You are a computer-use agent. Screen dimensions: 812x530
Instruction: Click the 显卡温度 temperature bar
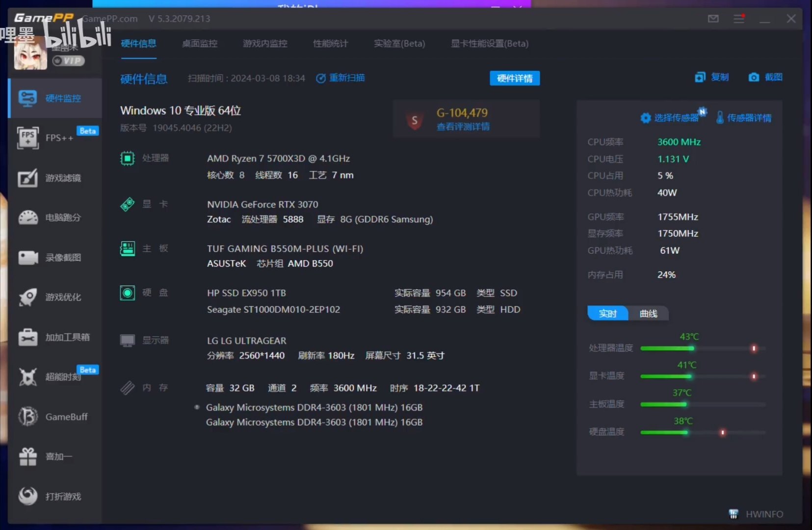[703, 376]
